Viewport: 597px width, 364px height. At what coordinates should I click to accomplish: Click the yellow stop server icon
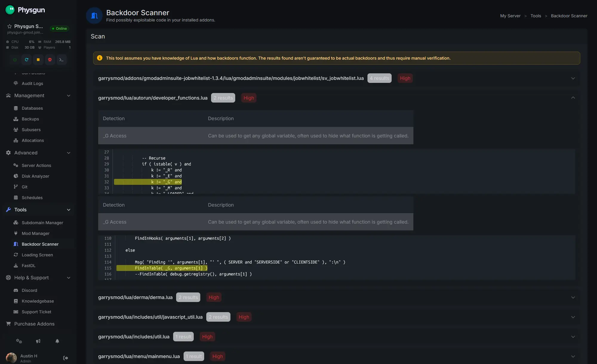pos(38,60)
